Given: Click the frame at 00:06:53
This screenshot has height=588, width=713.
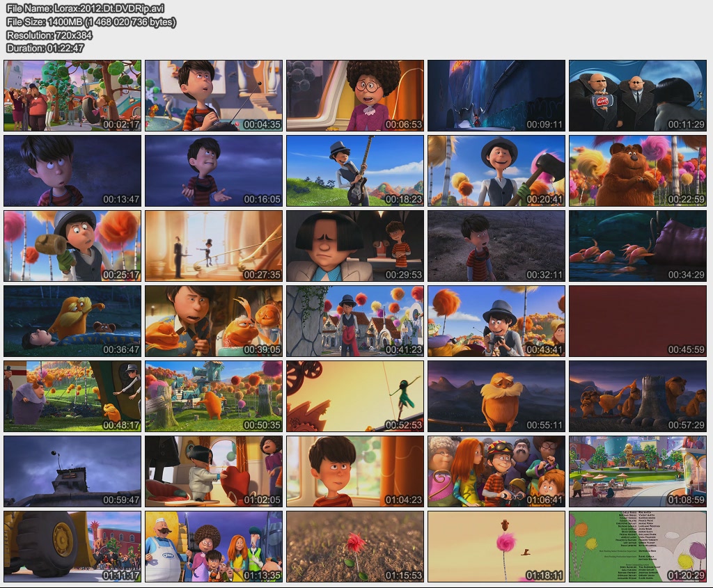Looking at the screenshot, I should click(355, 95).
